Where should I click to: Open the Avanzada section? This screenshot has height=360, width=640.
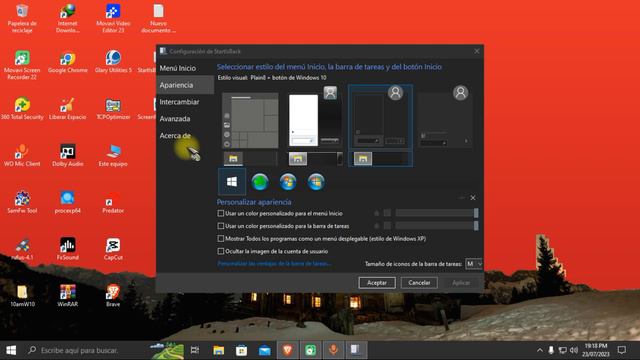click(175, 119)
